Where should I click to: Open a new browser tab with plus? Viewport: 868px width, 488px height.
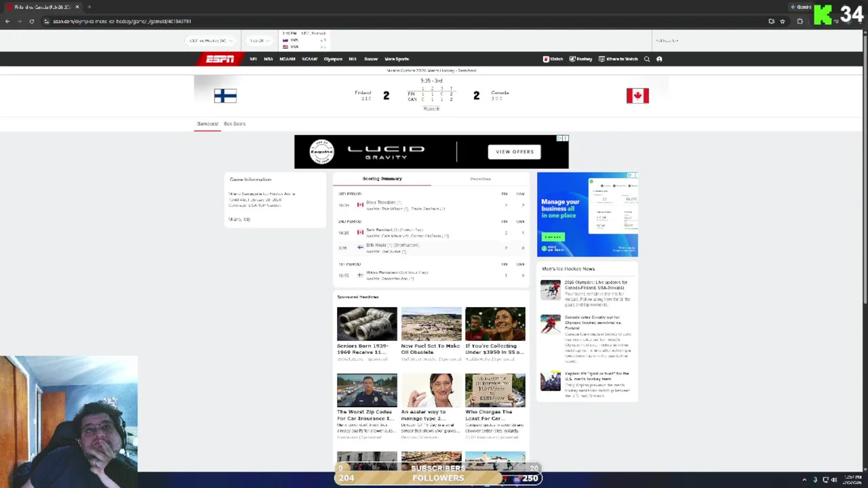point(89,7)
